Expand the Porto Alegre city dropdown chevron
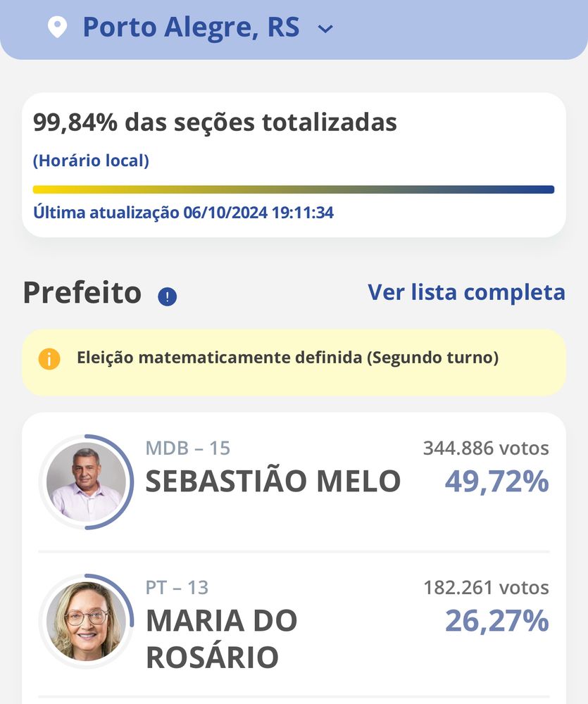 pyautogui.click(x=325, y=29)
